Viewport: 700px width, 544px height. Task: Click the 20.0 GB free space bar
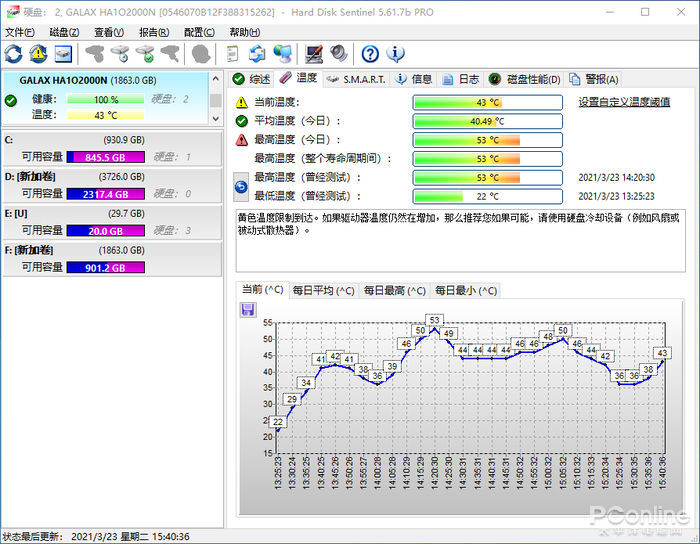click(x=105, y=231)
